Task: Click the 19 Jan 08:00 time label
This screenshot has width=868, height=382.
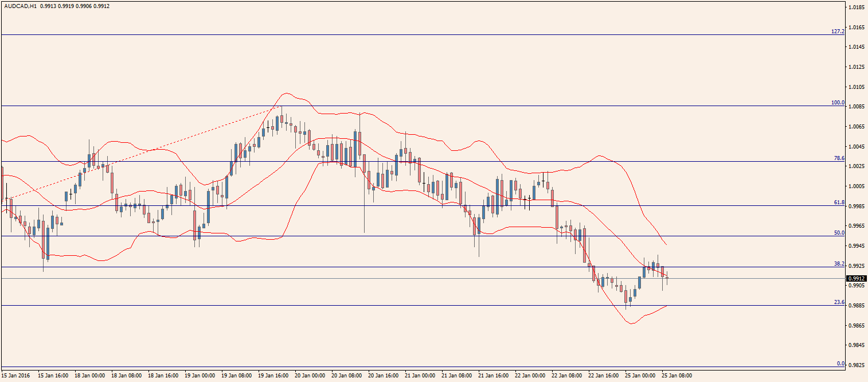Action: pos(237,376)
